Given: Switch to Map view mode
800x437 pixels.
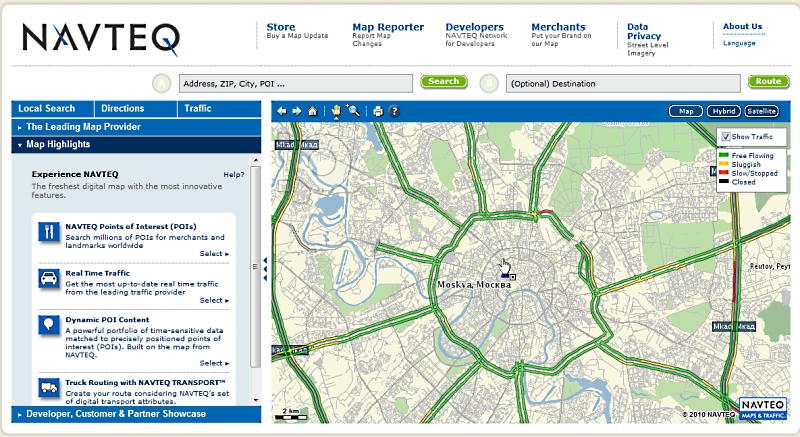Looking at the screenshot, I should 686,111.
